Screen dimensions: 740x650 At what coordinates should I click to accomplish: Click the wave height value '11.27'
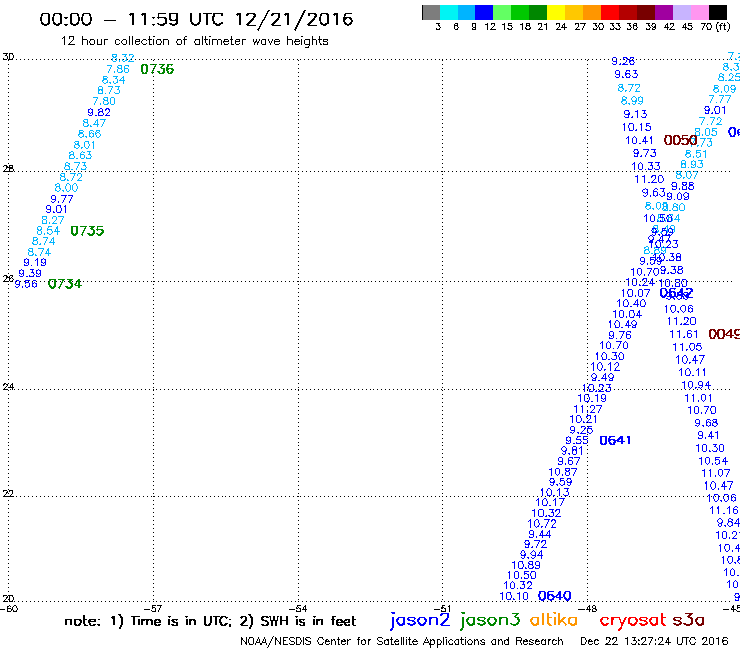(588, 410)
